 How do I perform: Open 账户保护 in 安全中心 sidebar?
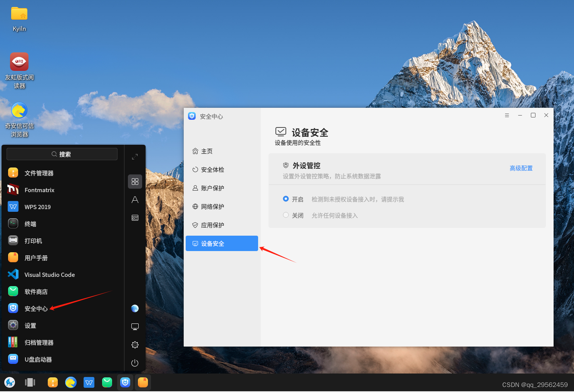(222, 188)
